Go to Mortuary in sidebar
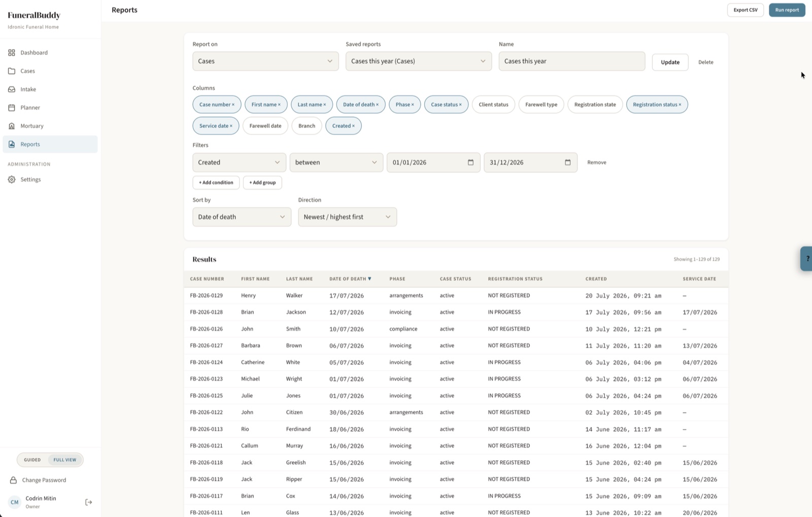This screenshot has width=812, height=517. 50,126
